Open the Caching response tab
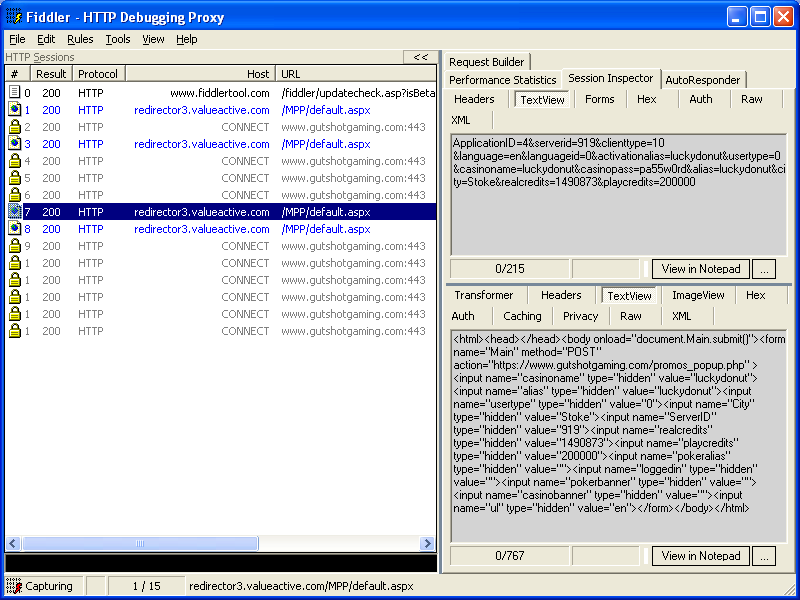 click(522, 316)
